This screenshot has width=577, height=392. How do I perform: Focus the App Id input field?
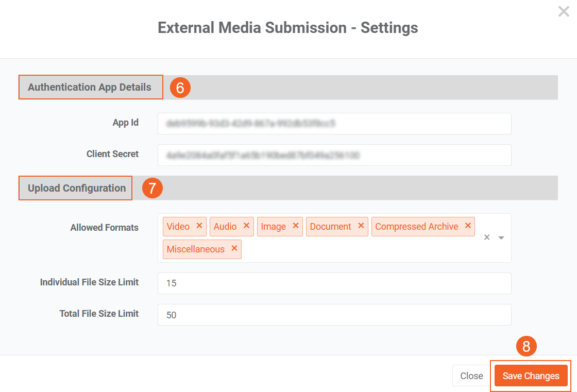pyautogui.click(x=334, y=124)
